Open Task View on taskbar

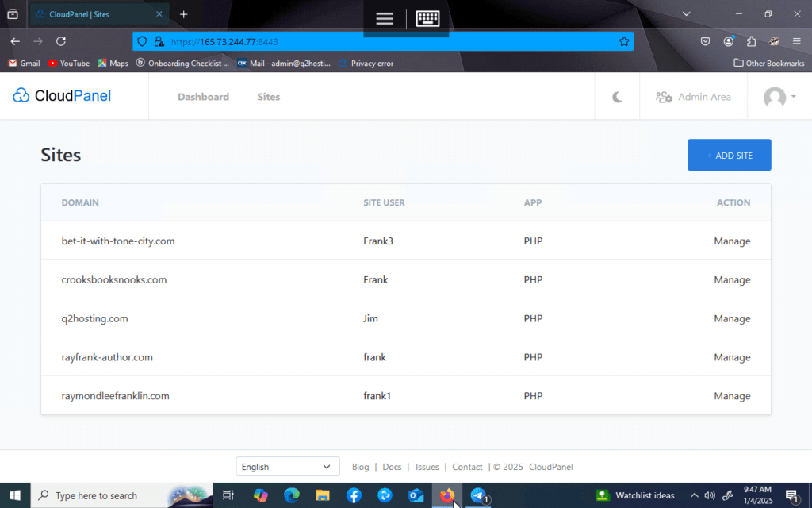click(x=228, y=495)
